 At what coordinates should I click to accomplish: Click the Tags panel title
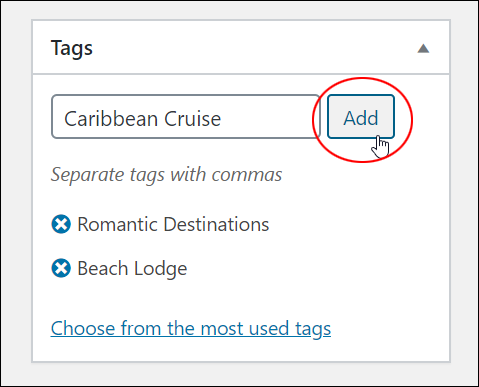(x=72, y=49)
